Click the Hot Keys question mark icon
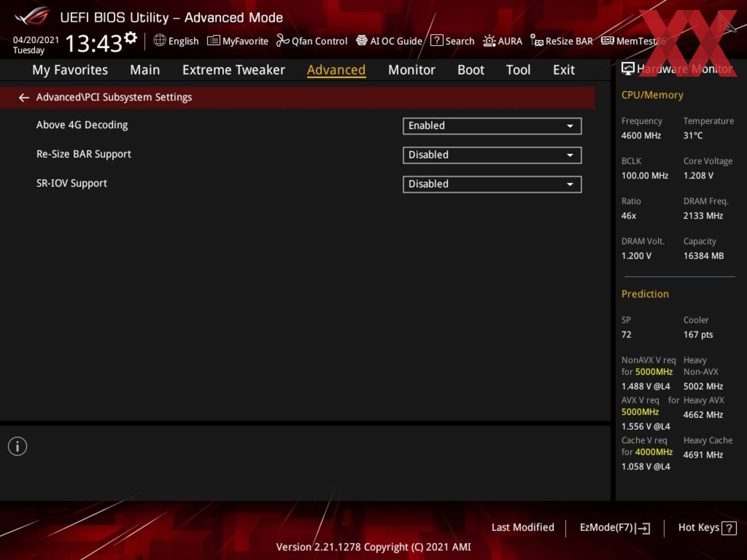The height and width of the screenshot is (560, 747). click(729, 528)
